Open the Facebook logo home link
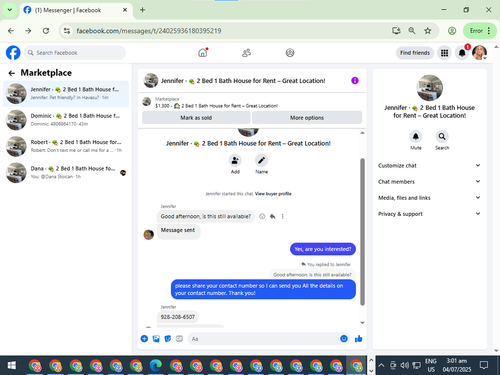This screenshot has width=500, height=375. coord(13,53)
